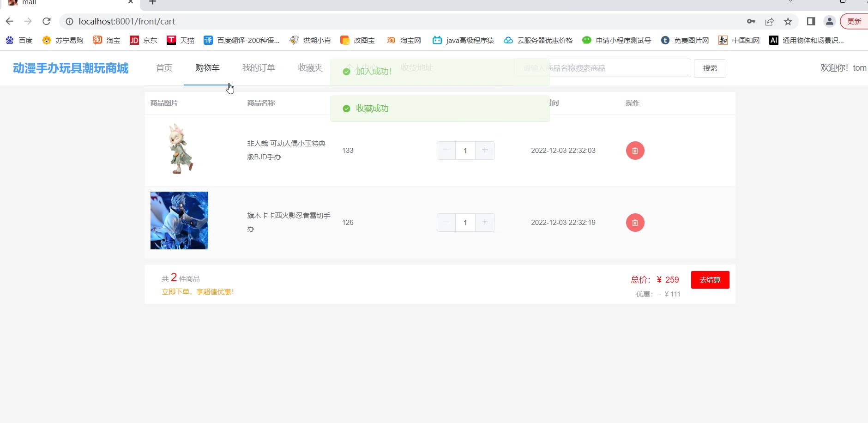Screen dimensions: 868x423
Task: Select the 购物车 navigation tab
Action: (207, 68)
